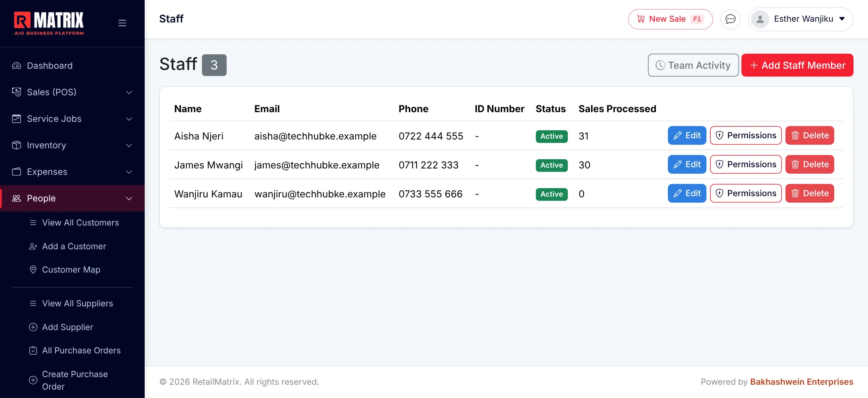868x398 pixels.
Task: Click the Customer Map pin icon
Action: pos(33,269)
